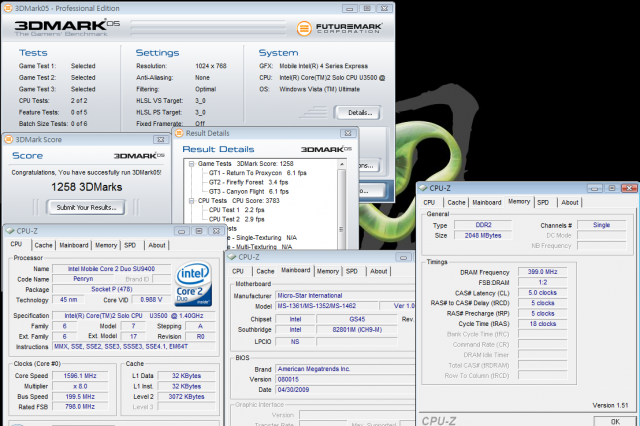This screenshot has width=640, height=426.
Task: Select GT1 - Return To Proxycon row
Action: (x=258, y=173)
